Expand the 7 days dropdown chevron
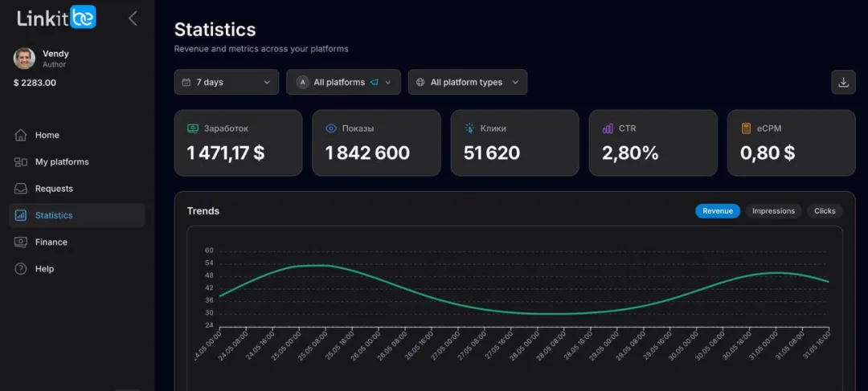Viewport: 868px width, 391px height. coord(267,82)
